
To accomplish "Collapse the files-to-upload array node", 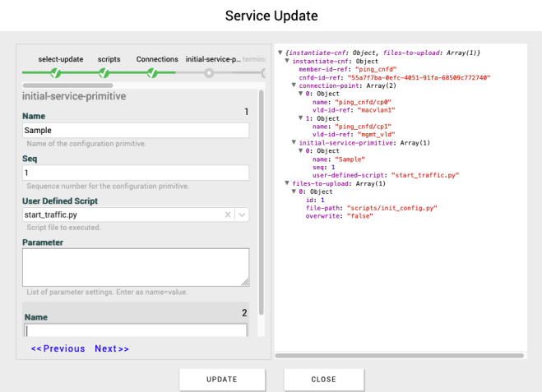I will pos(286,183).
